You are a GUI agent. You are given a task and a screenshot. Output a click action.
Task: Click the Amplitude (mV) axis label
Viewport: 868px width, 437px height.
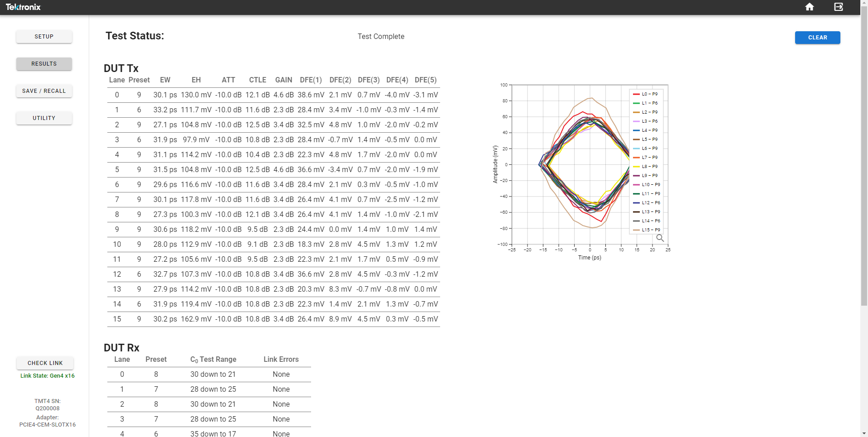pyautogui.click(x=495, y=164)
